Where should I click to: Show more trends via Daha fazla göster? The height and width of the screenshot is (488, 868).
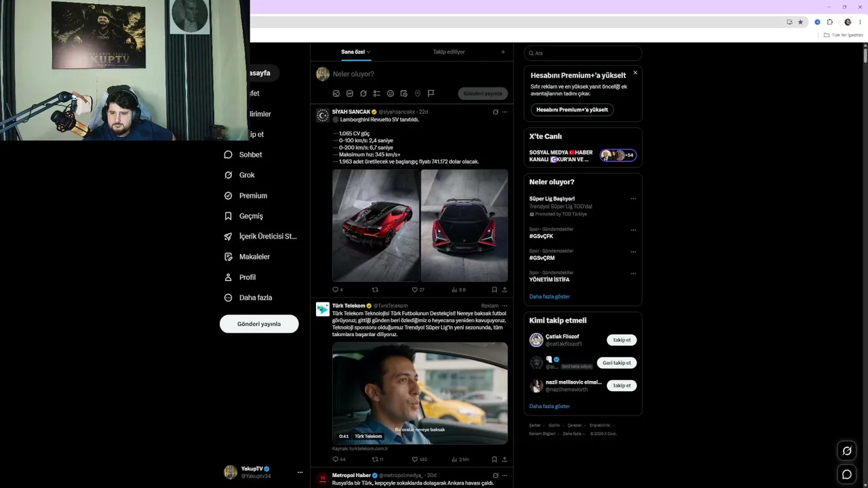coord(549,296)
